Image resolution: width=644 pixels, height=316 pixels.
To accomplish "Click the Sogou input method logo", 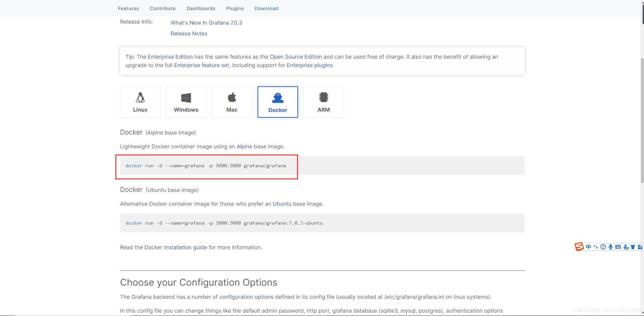I will [579, 247].
